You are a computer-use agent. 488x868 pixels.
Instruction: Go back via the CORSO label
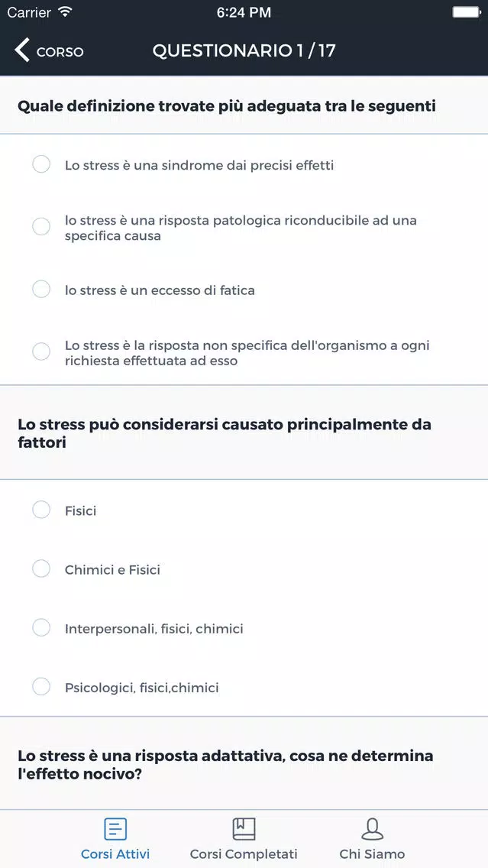point(60,52)
